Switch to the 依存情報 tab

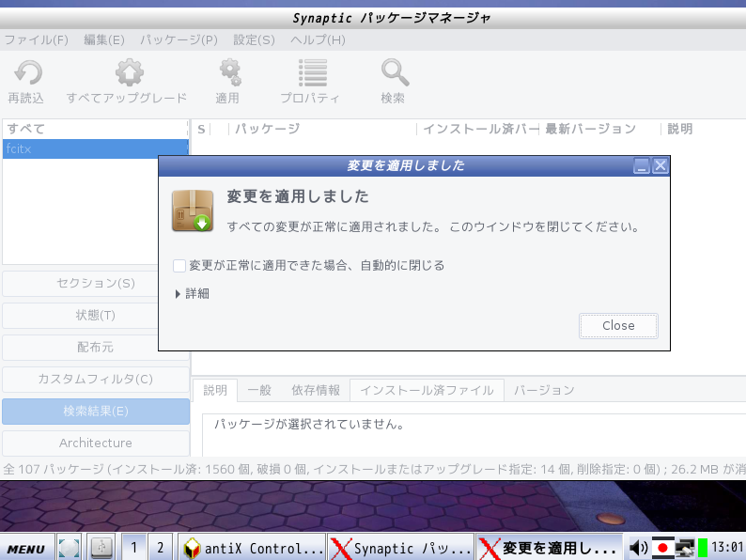(x=316, y=391)
